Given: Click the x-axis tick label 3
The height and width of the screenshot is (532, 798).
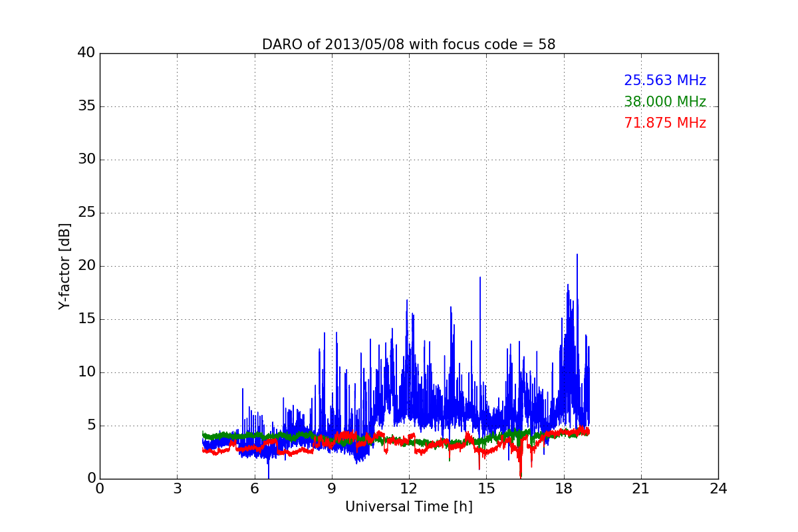Looking at the screenshot, I should pos(177,489).
